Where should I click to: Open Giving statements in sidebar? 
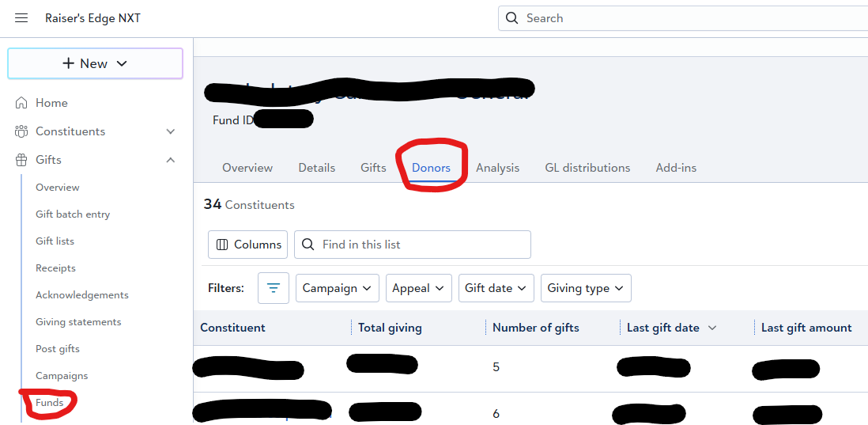point(78,322)
